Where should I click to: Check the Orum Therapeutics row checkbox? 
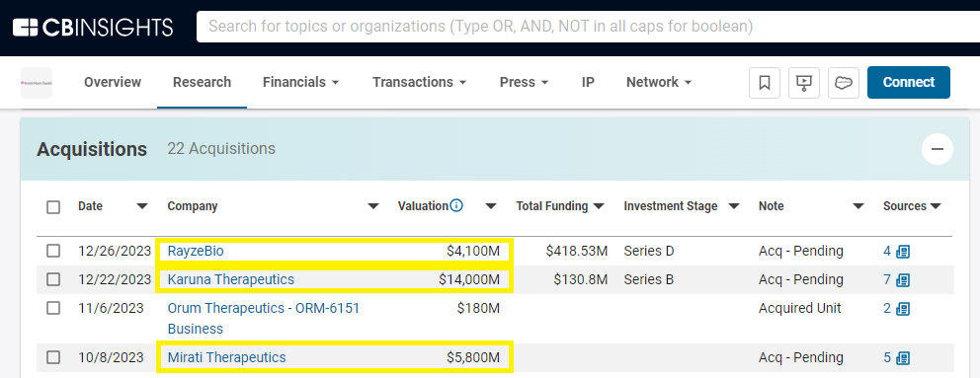(53, 308)
